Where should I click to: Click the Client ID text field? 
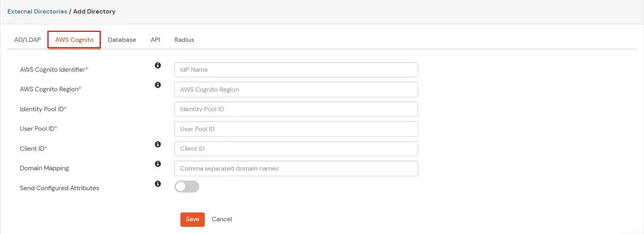click(296, 149)
